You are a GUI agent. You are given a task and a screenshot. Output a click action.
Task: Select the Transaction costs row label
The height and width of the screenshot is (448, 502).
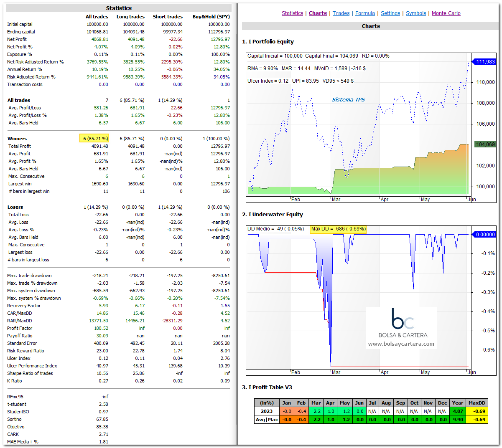[x=25, y=84]
